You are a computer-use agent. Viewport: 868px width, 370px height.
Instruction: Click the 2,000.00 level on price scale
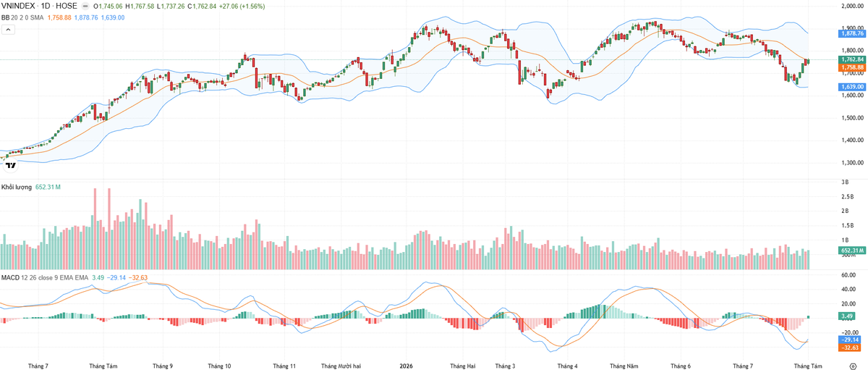[854, 6]
